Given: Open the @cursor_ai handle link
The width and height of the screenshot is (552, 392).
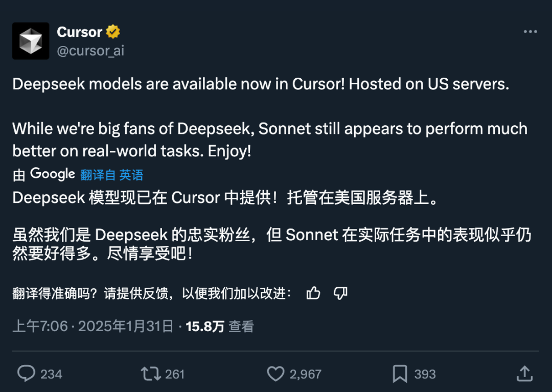Looking at the screenshot, I should (90, 51).
